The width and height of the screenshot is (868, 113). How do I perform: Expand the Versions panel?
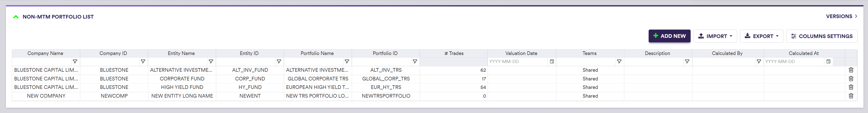click(841, 16)
